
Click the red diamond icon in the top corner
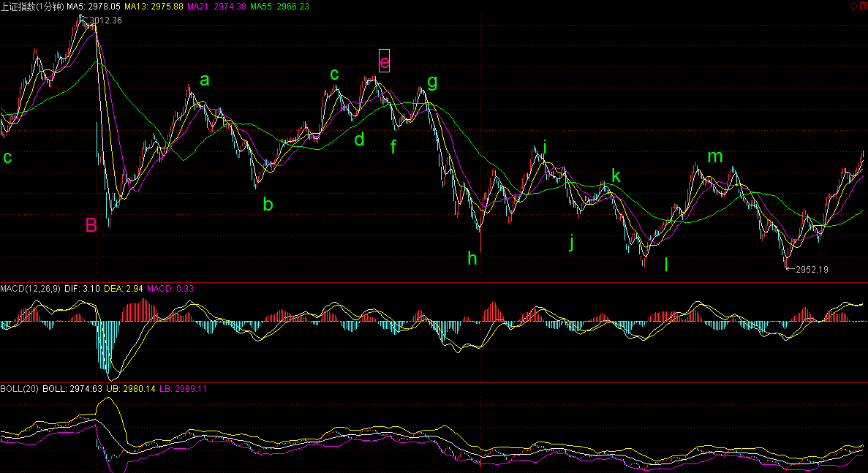tap(853, 6)
